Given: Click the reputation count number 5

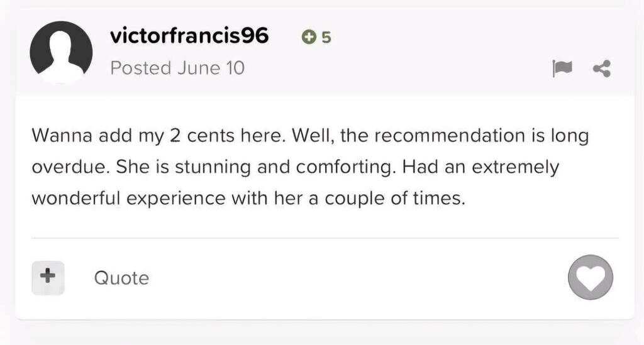Looking at the screenshot, I should click(x=326, y=38).
